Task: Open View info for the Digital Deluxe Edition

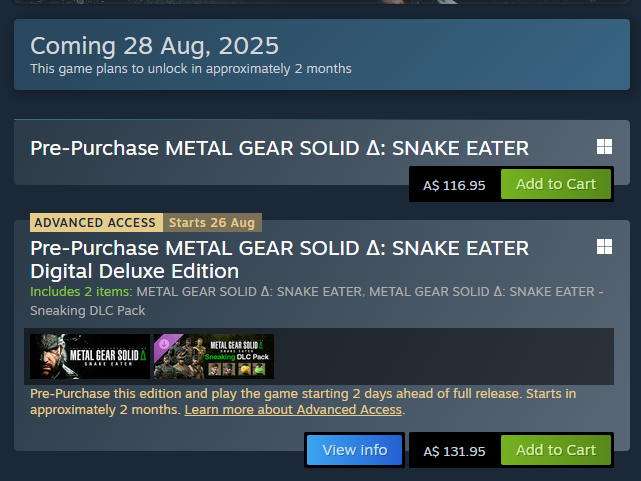Action: coord(354,450)
